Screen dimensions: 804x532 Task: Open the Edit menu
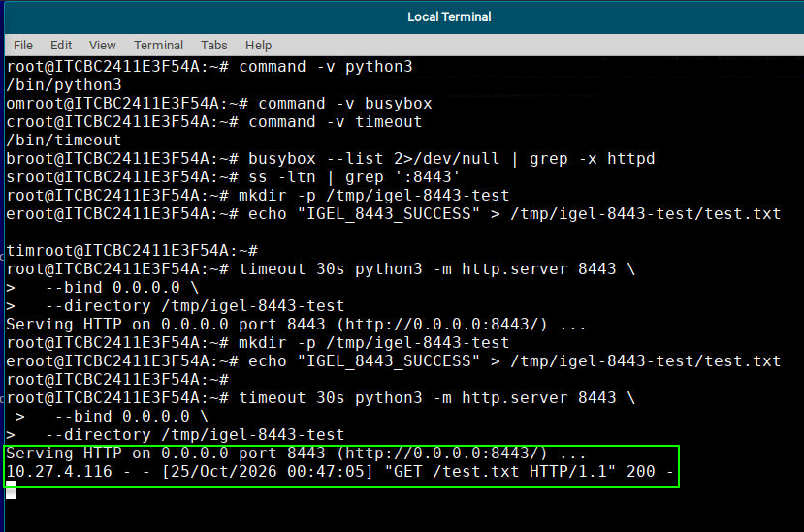(x=61, y=46)
